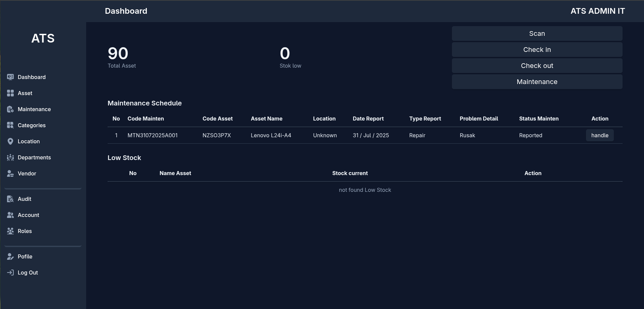Click the ATS logo text
Image resolution: width=644 pixels, height=309 pixels.
point(43,38)
